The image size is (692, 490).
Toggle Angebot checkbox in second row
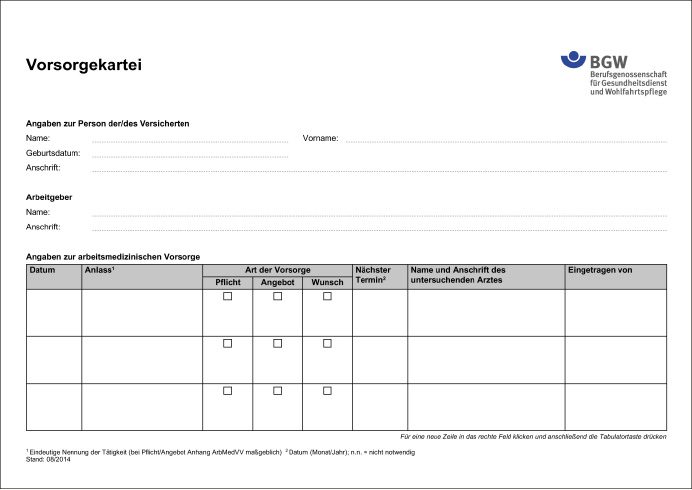click(277, 343)
